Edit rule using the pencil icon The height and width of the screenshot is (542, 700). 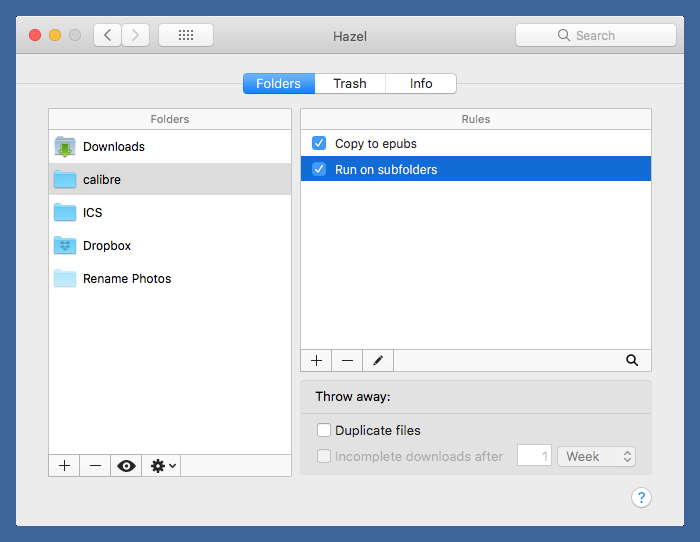378,360
